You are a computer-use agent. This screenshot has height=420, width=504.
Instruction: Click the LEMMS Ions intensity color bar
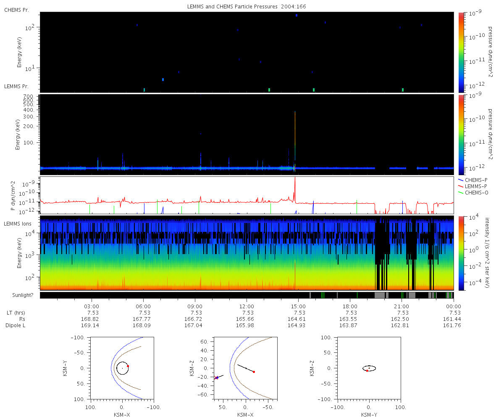click(461, 253)
